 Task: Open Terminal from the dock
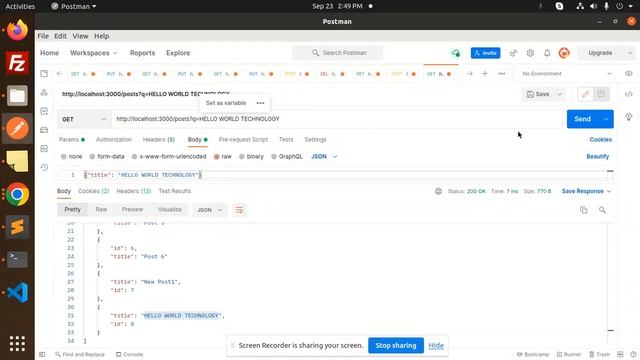tap(17, 259)
